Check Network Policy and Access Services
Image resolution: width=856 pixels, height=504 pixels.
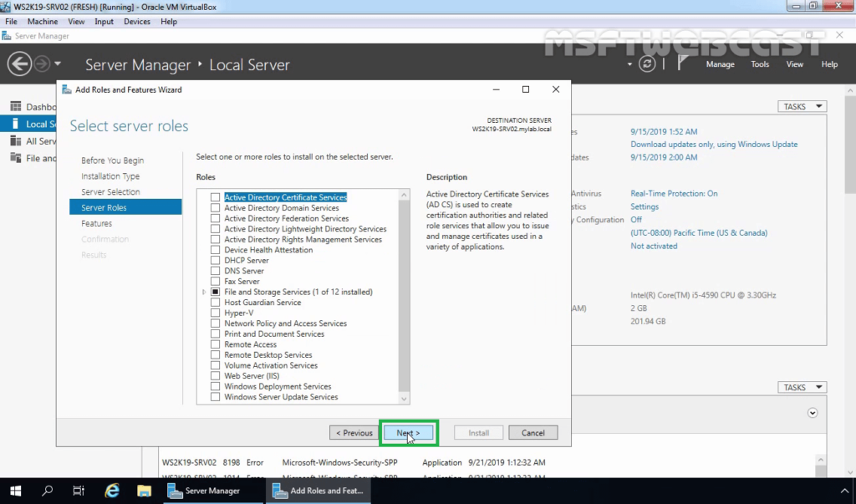coord(215,323)
